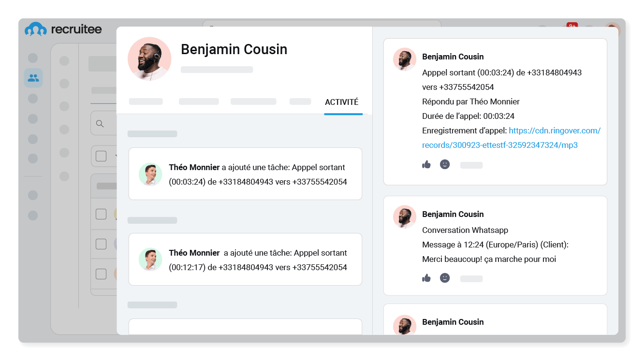Image resolution: width=644 pixels, height=361 pixels.
Task: Open the first placeholder tab in profile
Action: click(146, 101)
